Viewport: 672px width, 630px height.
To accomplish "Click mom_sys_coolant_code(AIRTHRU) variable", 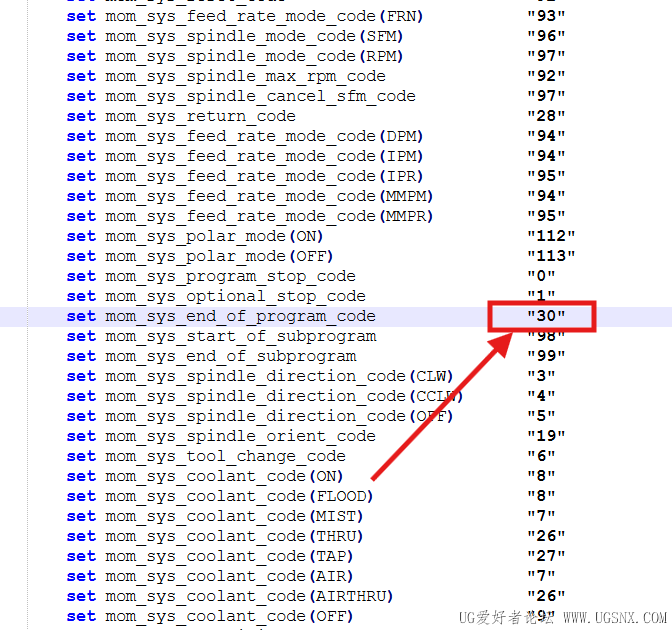I will pyautogui.click(x=249, y=596).
